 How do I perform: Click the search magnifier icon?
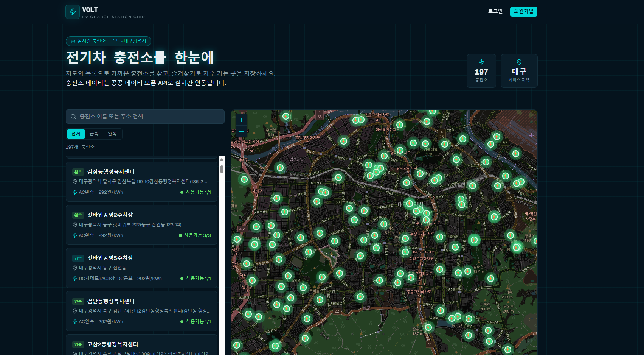[73, 117]
